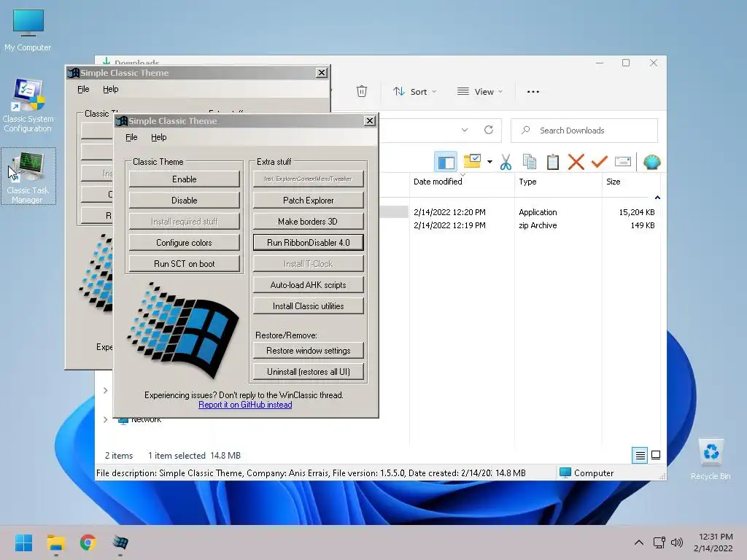Open Help menu in front Simple Classic Theme
Viewport: 747px width, 560px height.
pos(158,137)
